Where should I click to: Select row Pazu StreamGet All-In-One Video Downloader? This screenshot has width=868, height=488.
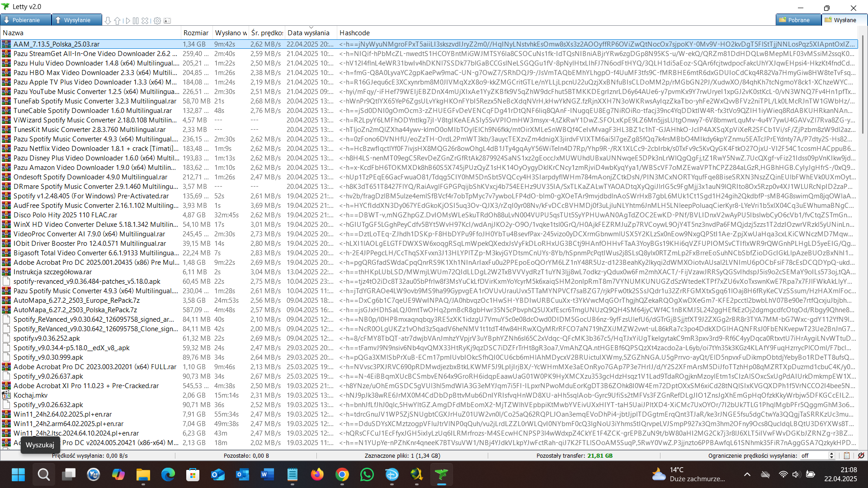tap(429, 54)
